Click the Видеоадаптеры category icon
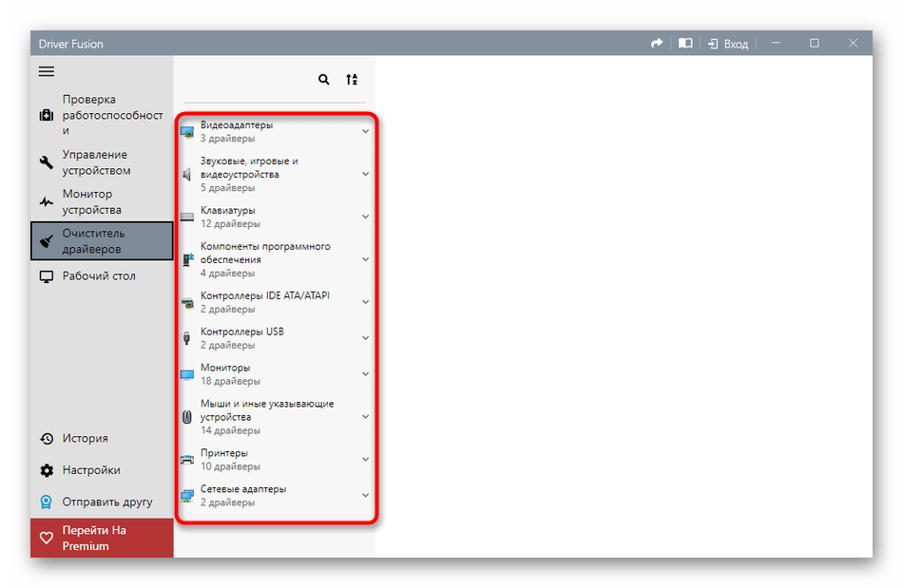The height and width of the screenshot is (588, 903). pyautogui.click(x=187, y=132)
